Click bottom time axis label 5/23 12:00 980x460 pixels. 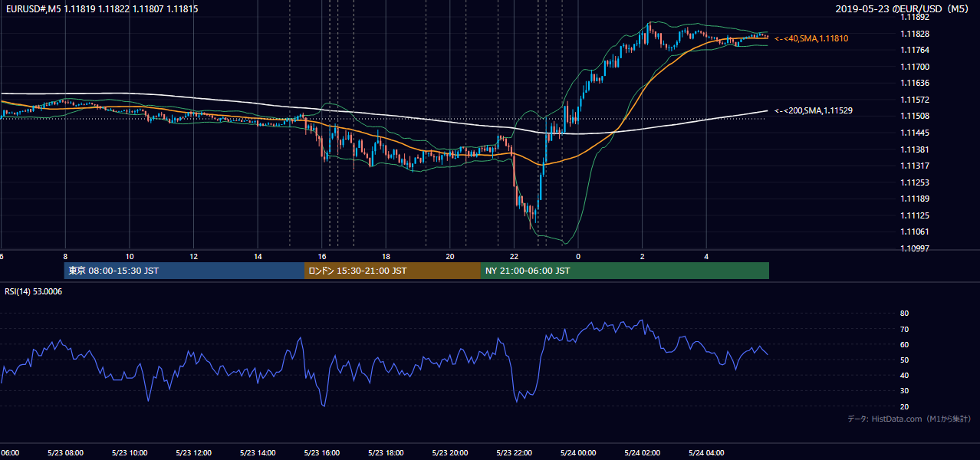pyautogui.click(x=193, y=453)
